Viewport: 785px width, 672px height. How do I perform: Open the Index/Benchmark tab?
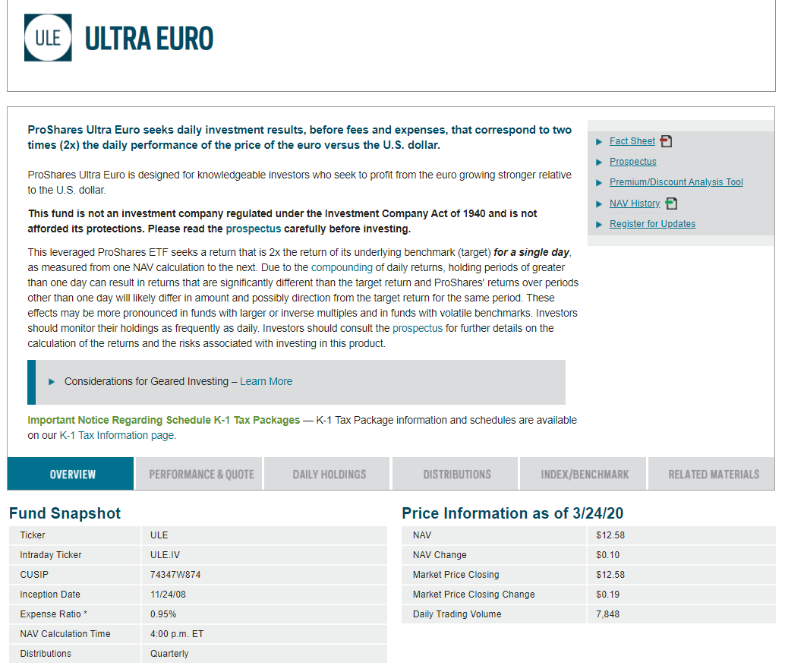[x=583, y=474]
